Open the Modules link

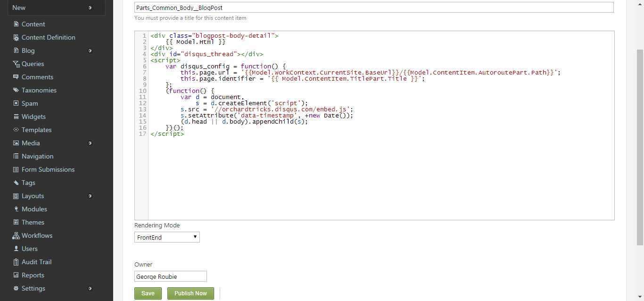tap(34, 209)
